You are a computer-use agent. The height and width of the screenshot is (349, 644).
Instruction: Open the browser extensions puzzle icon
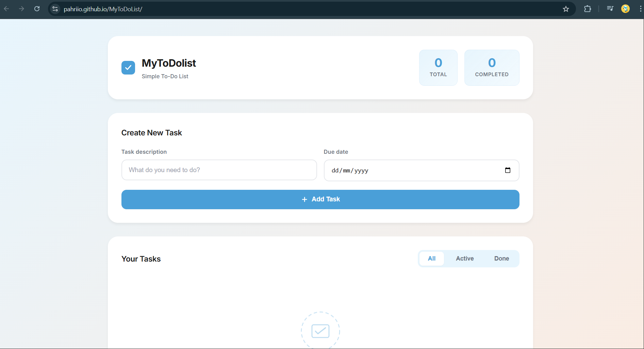click(x=588, y=9)
